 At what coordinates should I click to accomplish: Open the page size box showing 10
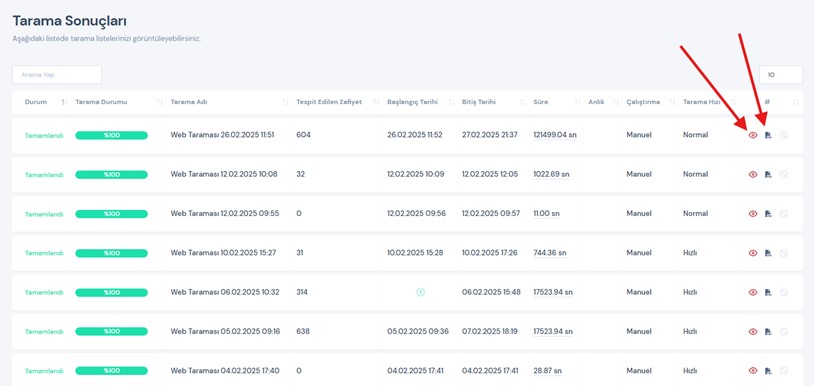[x=781, y=75]
